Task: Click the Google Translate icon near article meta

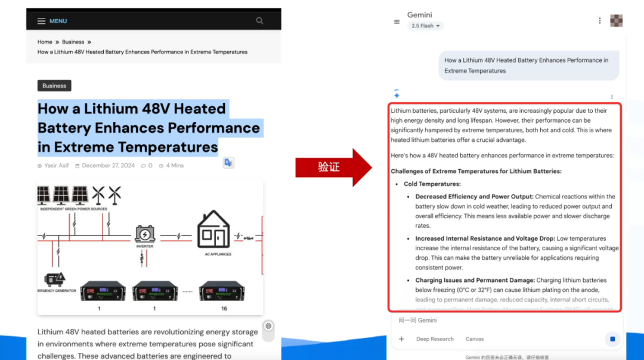Action: click(x=228, y=163)
